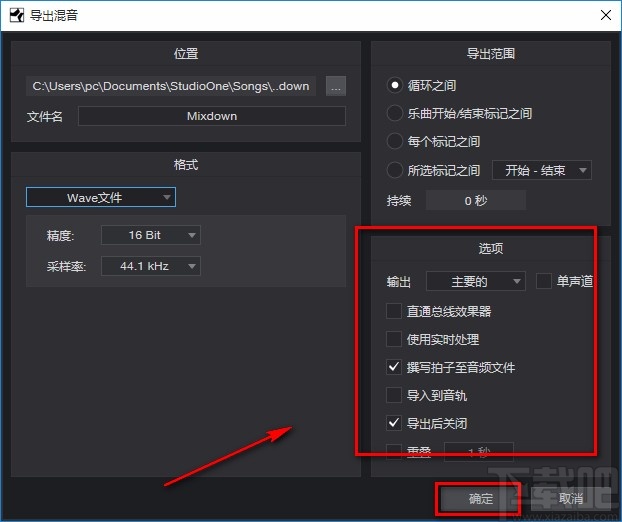Click the Studio One icon in the title bar

[17, 15]
